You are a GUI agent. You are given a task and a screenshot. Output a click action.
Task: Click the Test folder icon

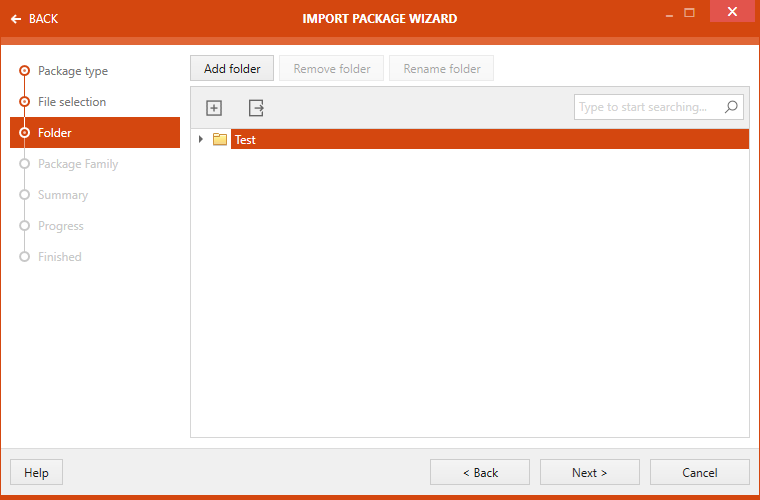[x=220, y=140]
